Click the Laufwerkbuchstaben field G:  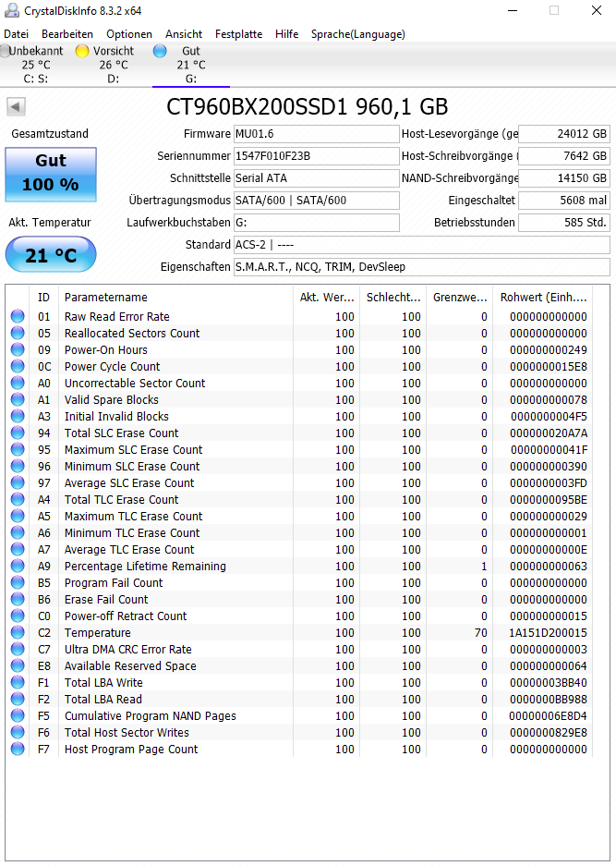316,222
